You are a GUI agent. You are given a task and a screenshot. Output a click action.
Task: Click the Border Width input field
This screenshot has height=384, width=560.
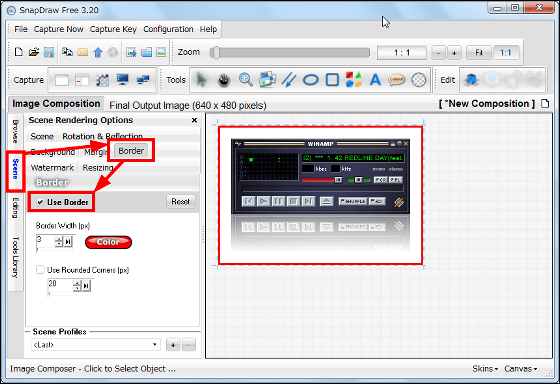pos(45,241)
